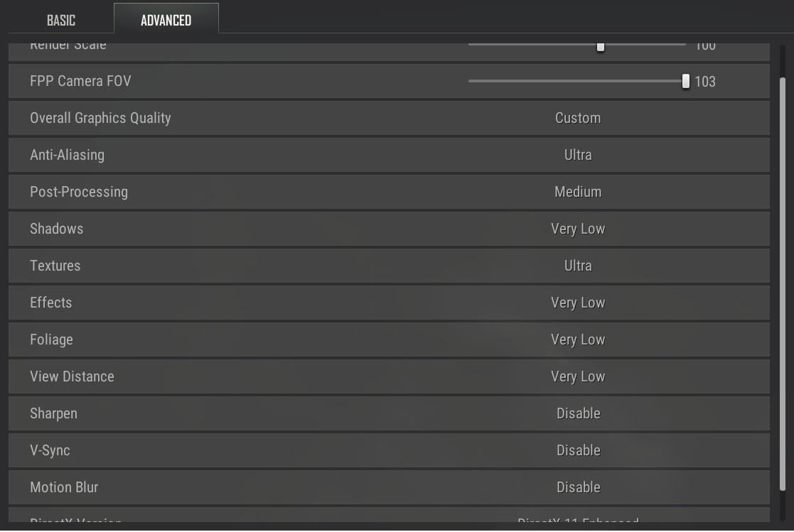Select the ADVANCED settings tab
Screen dimensions: 794x532
pos(166,21)
